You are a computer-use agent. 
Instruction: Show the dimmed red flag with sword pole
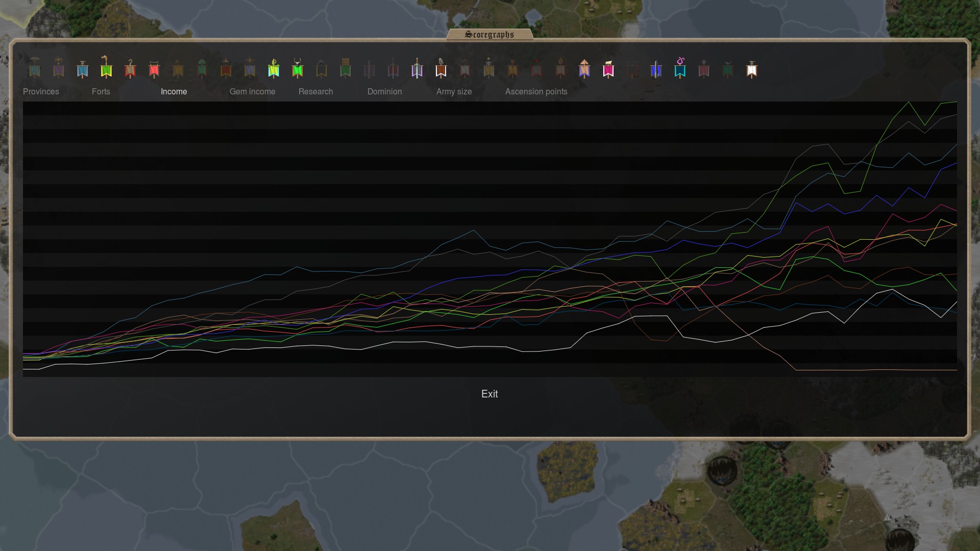[393, 68]
